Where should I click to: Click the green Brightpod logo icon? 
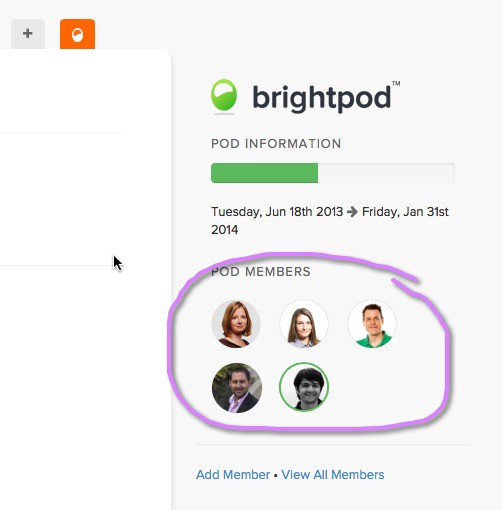pos(224,96)
